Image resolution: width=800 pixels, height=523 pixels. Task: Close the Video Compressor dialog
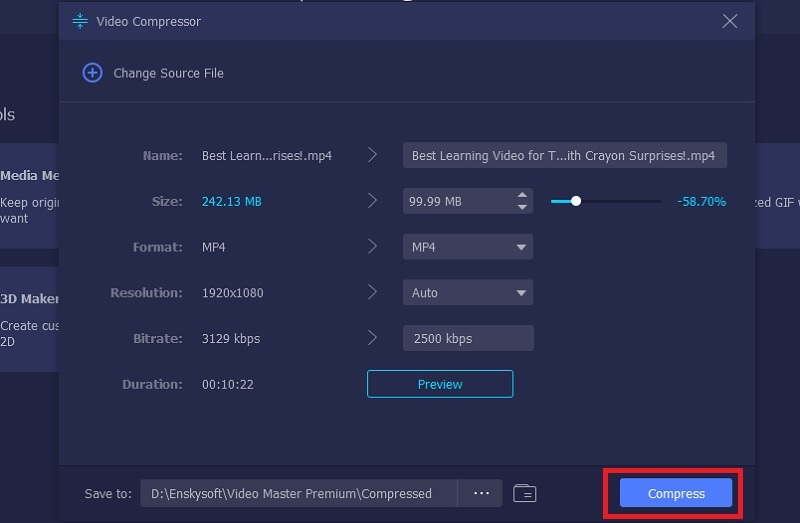coord(730,21)
